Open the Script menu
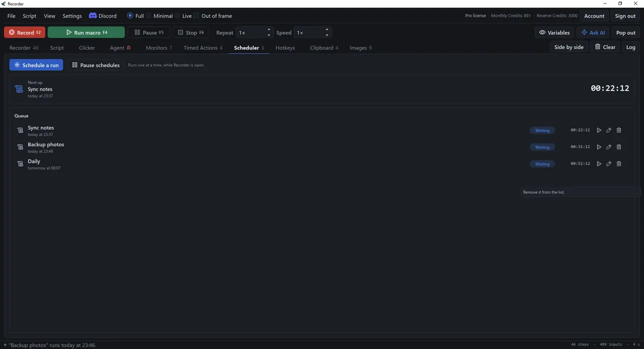This screenshot has width=644, height=349. pos(30,16)
